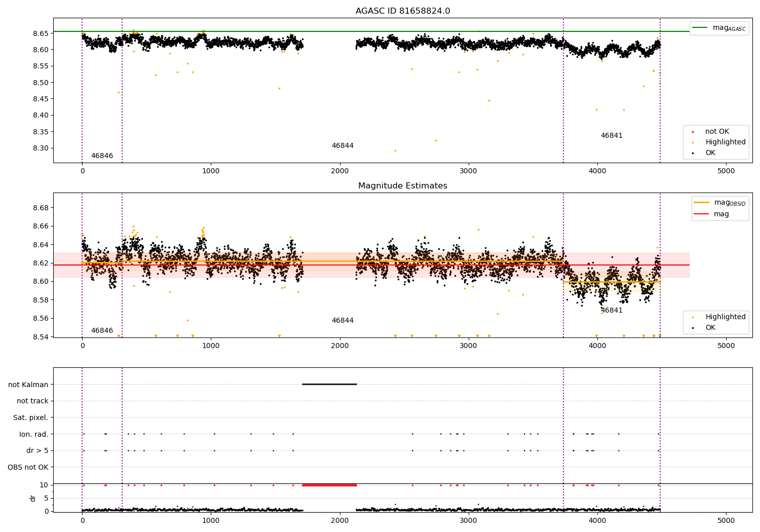760x532 pixels.
Task: Click the title 'AGASC ID 81658824.0'
Action: (402, 11)
